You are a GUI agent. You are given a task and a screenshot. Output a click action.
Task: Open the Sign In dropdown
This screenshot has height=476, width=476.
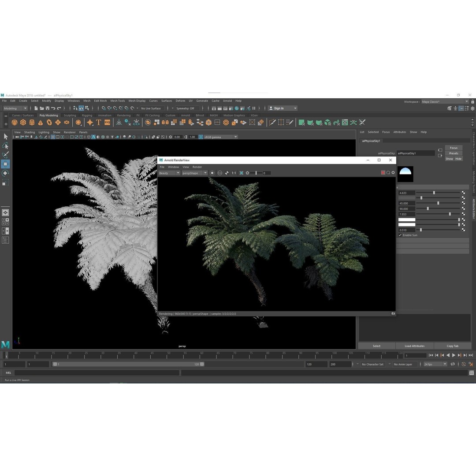pyautogui.click(x=283, y=108)
